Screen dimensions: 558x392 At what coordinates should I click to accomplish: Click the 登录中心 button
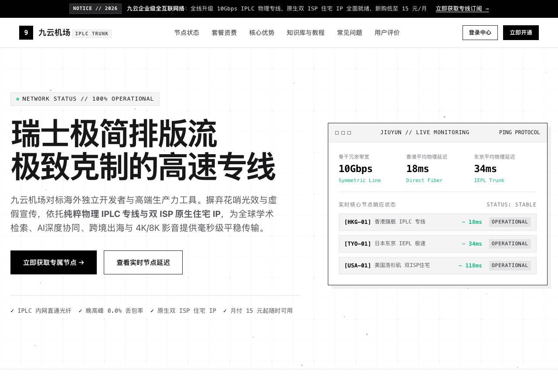click(480, 33)
